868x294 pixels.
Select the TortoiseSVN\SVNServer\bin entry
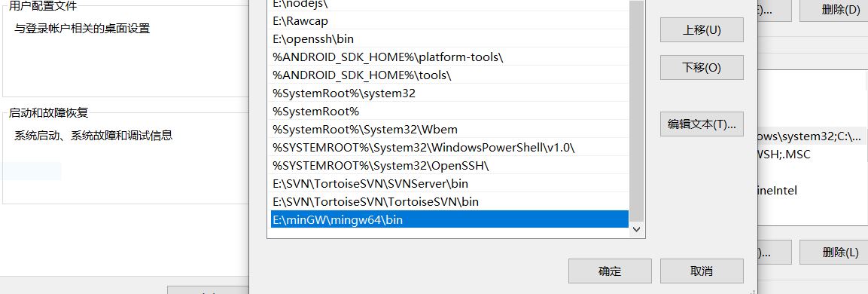[x=449, y=184]
